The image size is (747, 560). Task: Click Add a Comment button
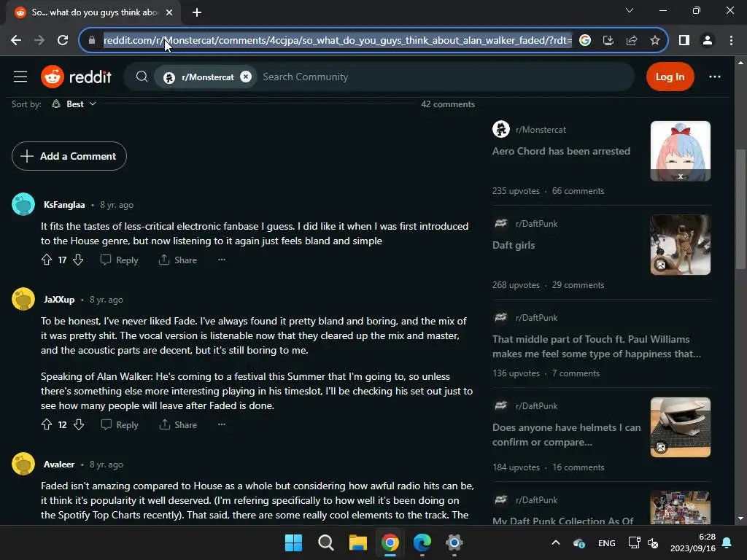point(69,156)
